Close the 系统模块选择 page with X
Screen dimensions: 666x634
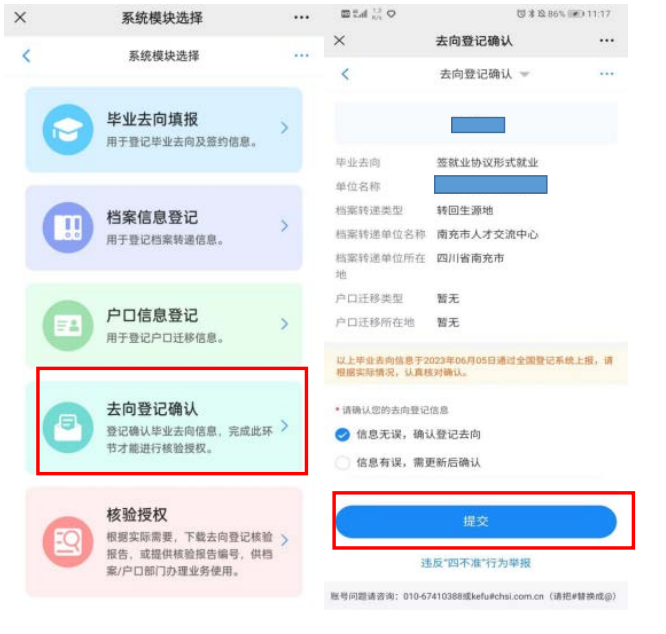[x=20, y=17]
